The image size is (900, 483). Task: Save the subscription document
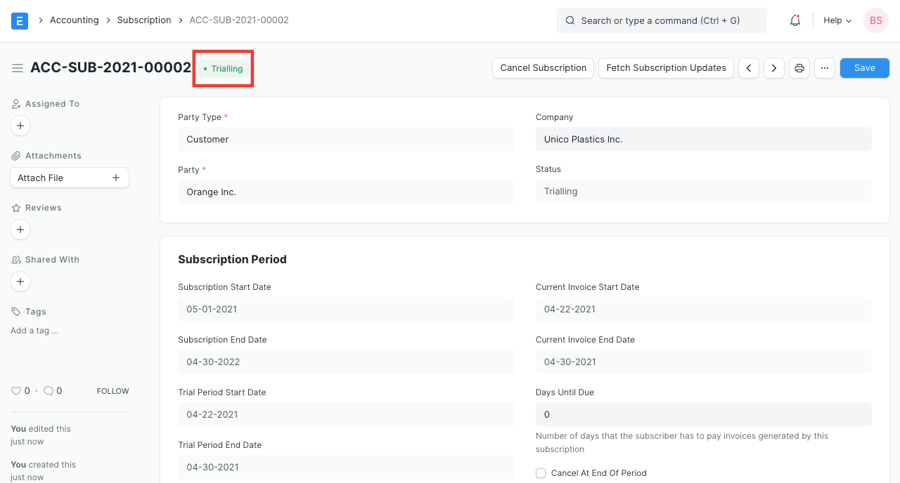[864, 68]
